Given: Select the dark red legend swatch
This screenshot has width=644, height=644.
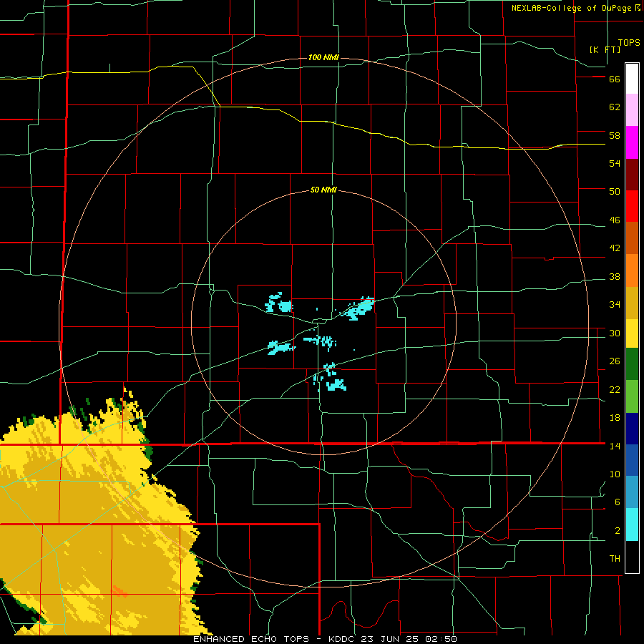Looking at the screenshot, I should [x=632, y=175].
